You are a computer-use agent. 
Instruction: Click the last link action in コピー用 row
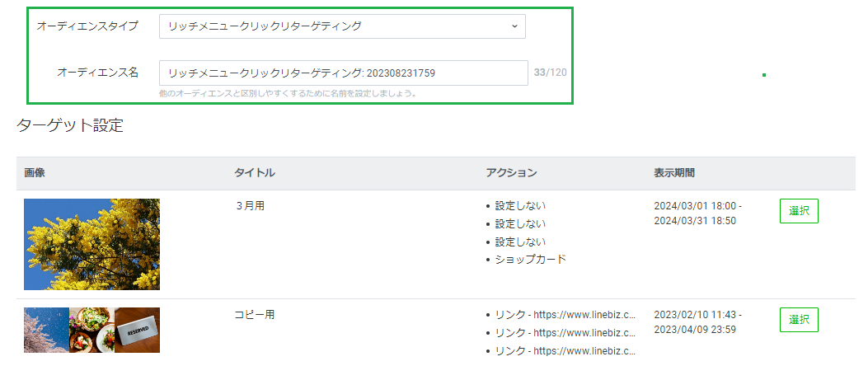[x=565, y=351]
